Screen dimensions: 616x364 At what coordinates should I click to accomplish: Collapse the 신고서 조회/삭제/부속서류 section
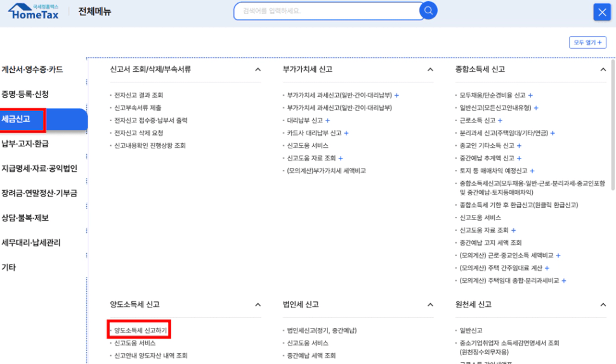(x=258, y=70)
